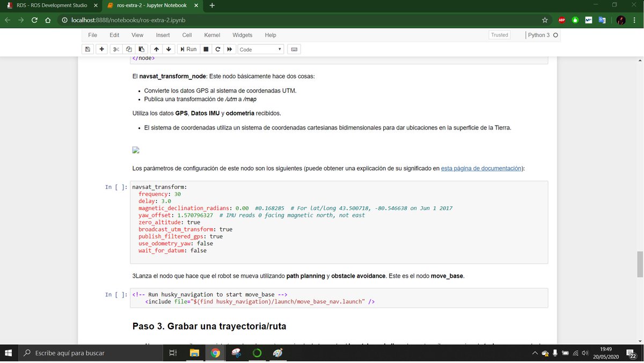
Task: Click the 'Escribe aquí para buscar' search box
Action: (90, 353)
